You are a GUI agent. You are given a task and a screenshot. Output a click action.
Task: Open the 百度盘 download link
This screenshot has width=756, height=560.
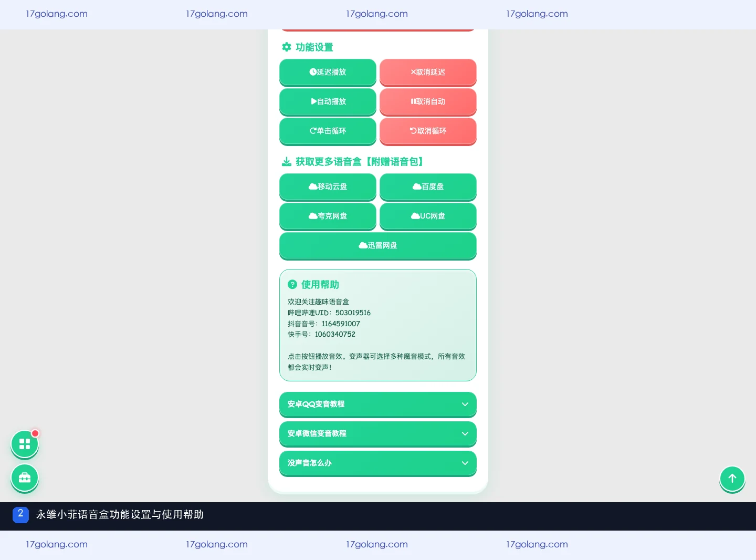tap(428, 186)
